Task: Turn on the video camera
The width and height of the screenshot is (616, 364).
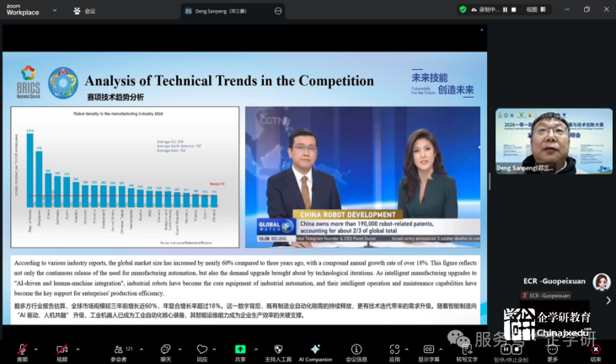Action: click(61, 348)
